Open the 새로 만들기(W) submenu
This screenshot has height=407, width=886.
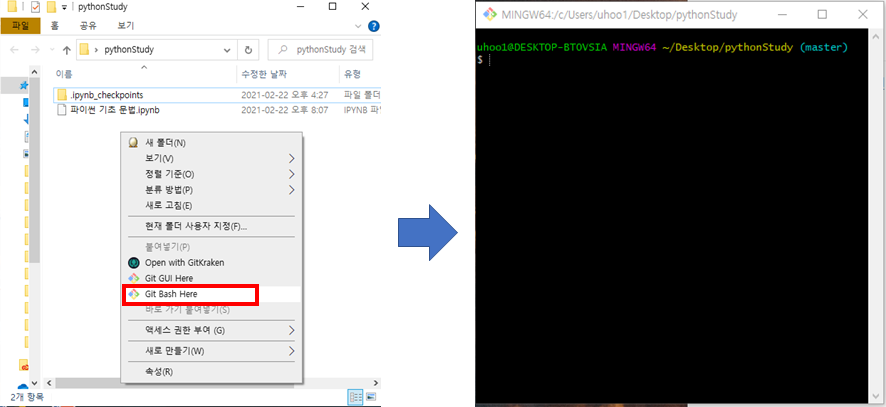[212, 351]
